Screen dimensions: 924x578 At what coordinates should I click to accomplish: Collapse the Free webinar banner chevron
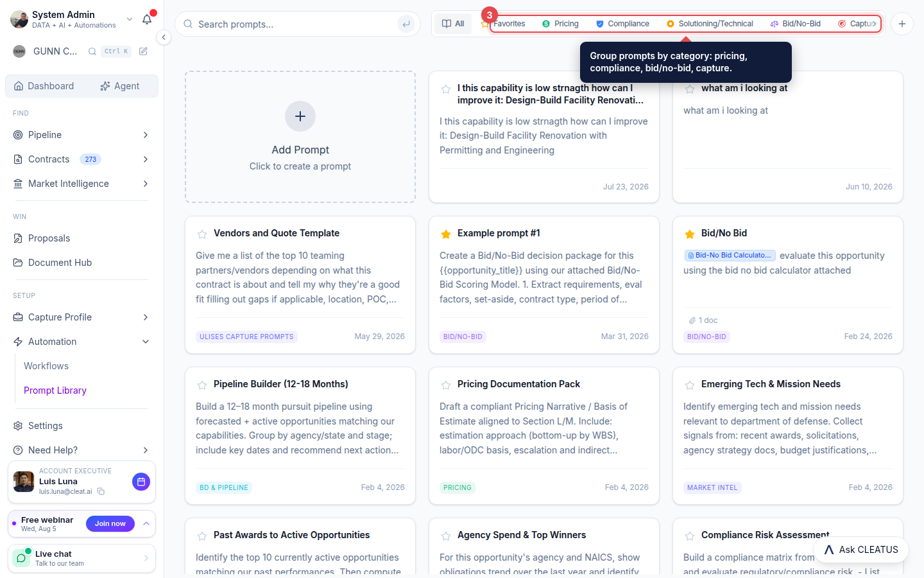coord(146,524)
